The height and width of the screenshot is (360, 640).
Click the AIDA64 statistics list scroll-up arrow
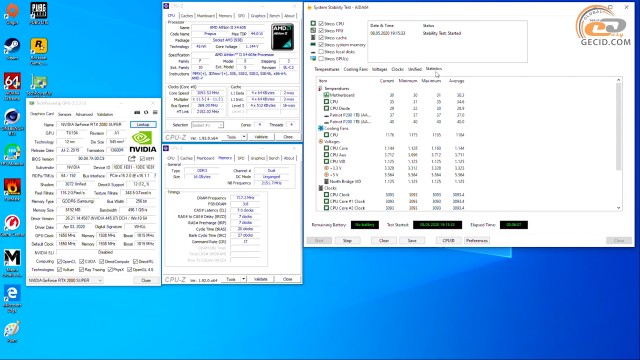click(x=618, y=80)
